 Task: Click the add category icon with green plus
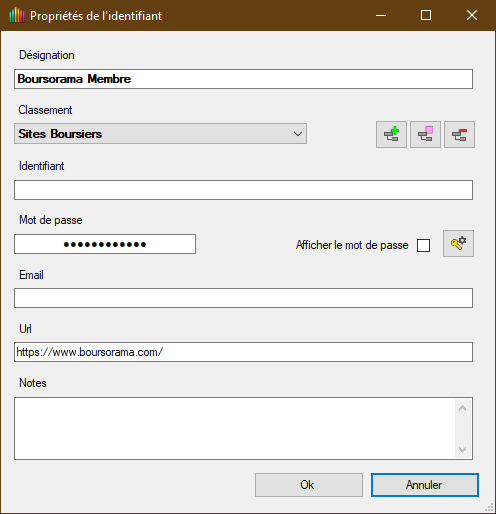pos(391,134)
